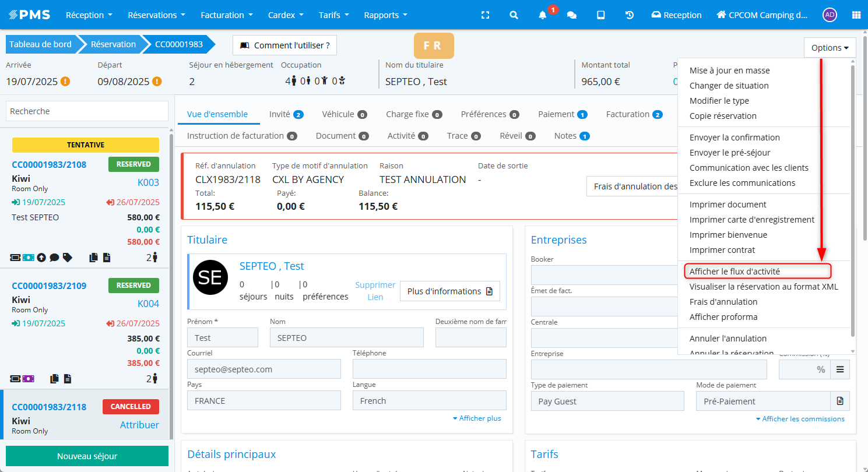Click Plus d'informations button
868x472 pixels.
(x=449, y=291)
